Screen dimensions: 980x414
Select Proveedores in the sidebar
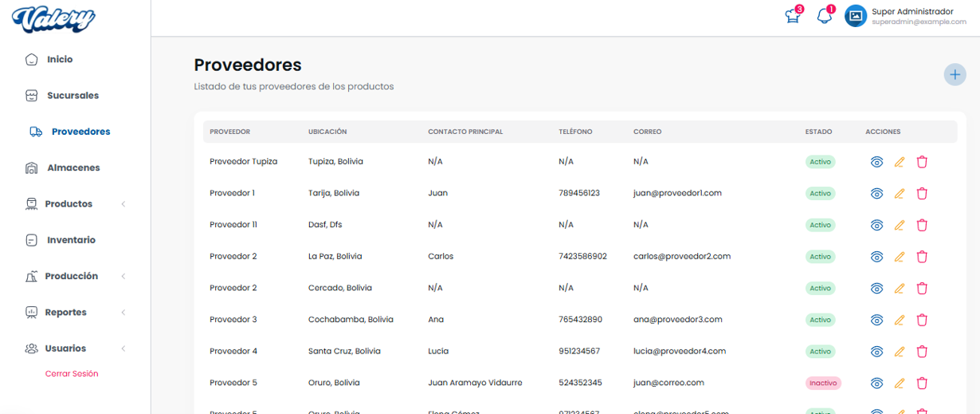click(80, 132)
